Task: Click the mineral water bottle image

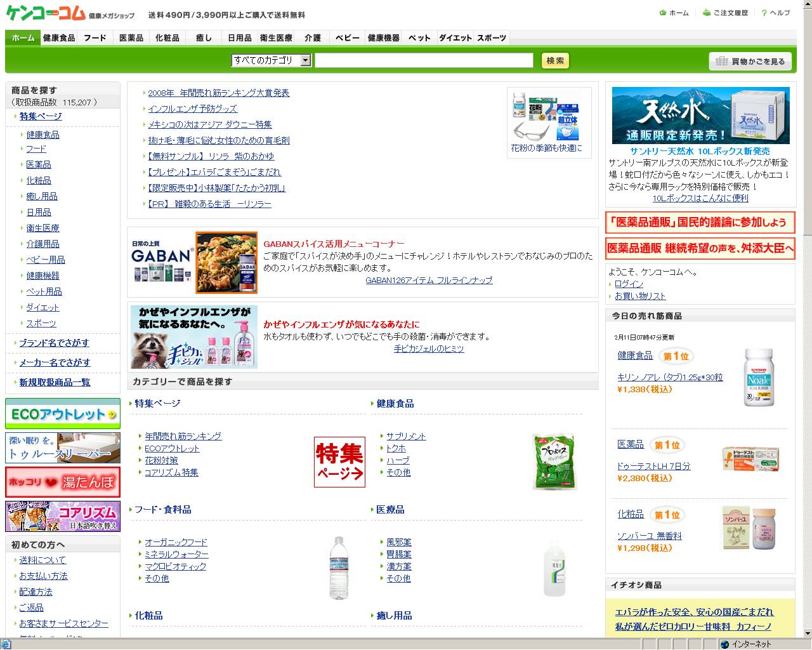Action: pos(339,568)
